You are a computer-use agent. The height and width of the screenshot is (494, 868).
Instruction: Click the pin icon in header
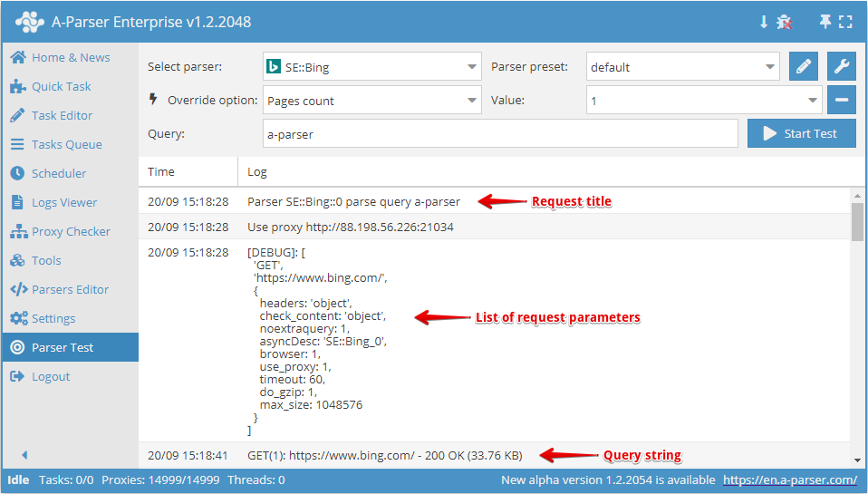tap(825, 22)
